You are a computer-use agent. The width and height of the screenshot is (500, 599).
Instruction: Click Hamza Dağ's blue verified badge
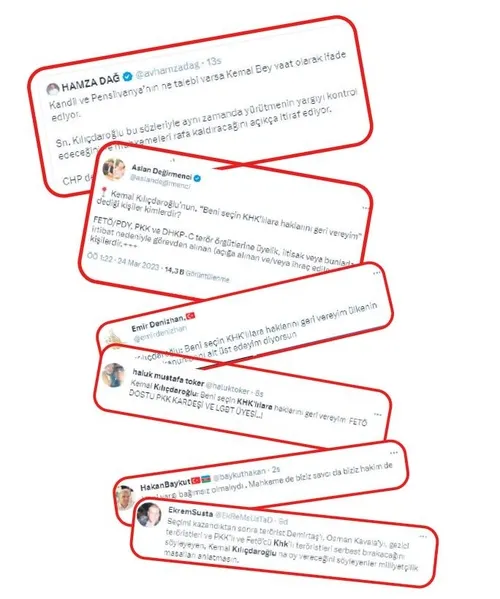pos(127,77)
